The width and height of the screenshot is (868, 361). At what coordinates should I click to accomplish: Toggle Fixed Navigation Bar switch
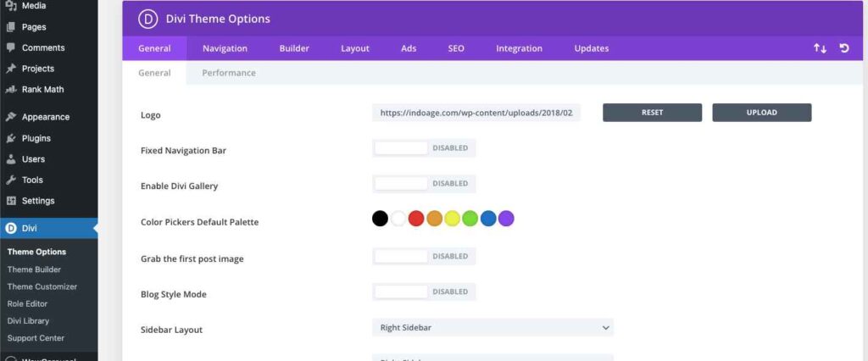coord(424,148)
